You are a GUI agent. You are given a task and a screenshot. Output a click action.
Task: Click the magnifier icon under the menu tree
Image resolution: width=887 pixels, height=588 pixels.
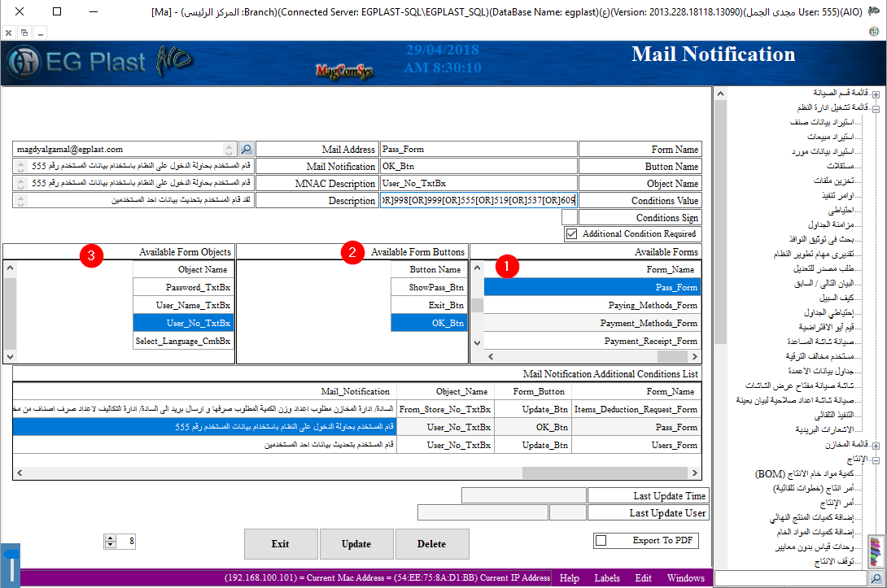click(876, 578)
